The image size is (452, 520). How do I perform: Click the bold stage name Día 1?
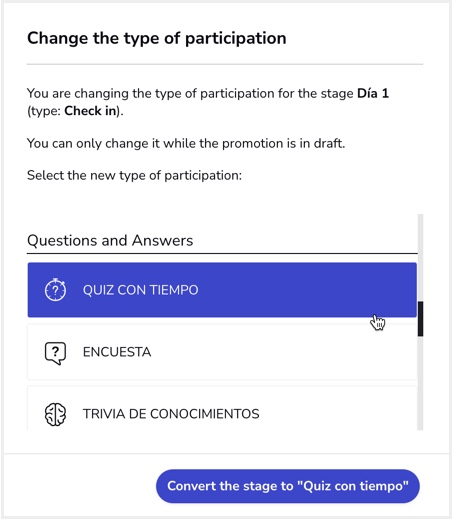pos(373,93)
